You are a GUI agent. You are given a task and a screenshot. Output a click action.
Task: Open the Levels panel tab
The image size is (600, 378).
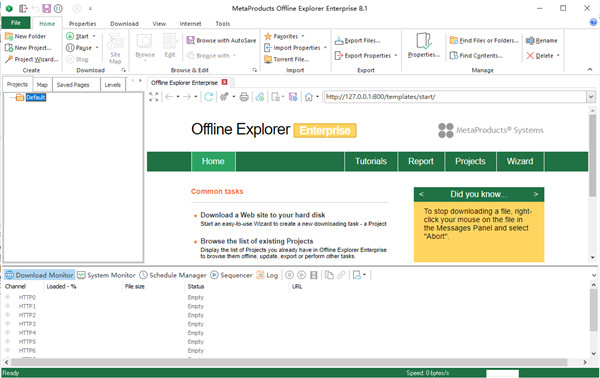[112, 85]
